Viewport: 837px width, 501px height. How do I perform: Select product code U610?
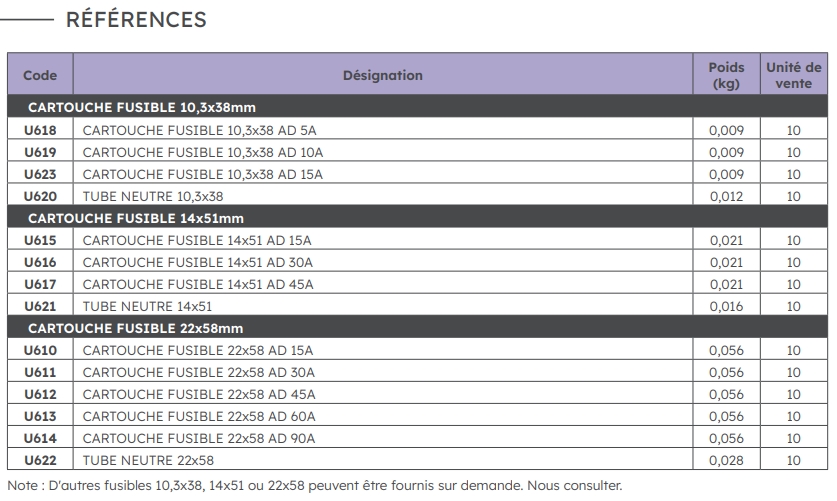click(x=40, y=350)
